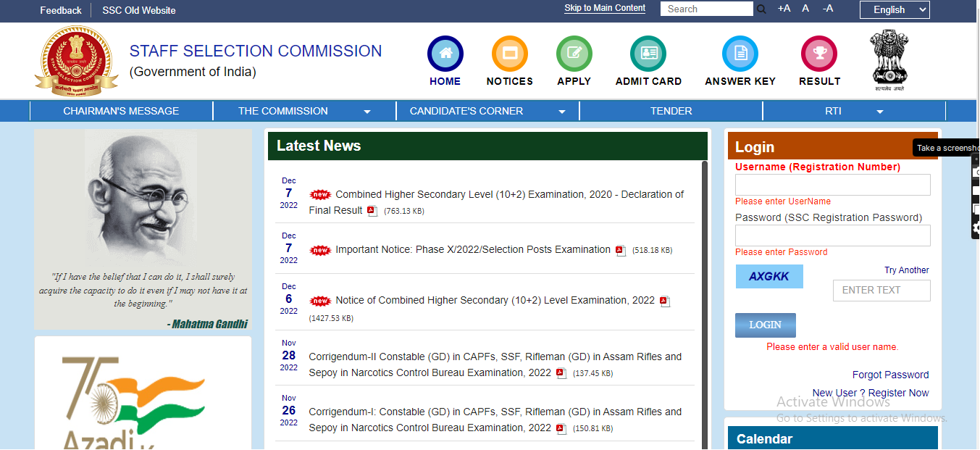The image size is (980, 450).
Task: Open Notice of CHSL Examination 2022 link
Action: (x=495, y=300)
